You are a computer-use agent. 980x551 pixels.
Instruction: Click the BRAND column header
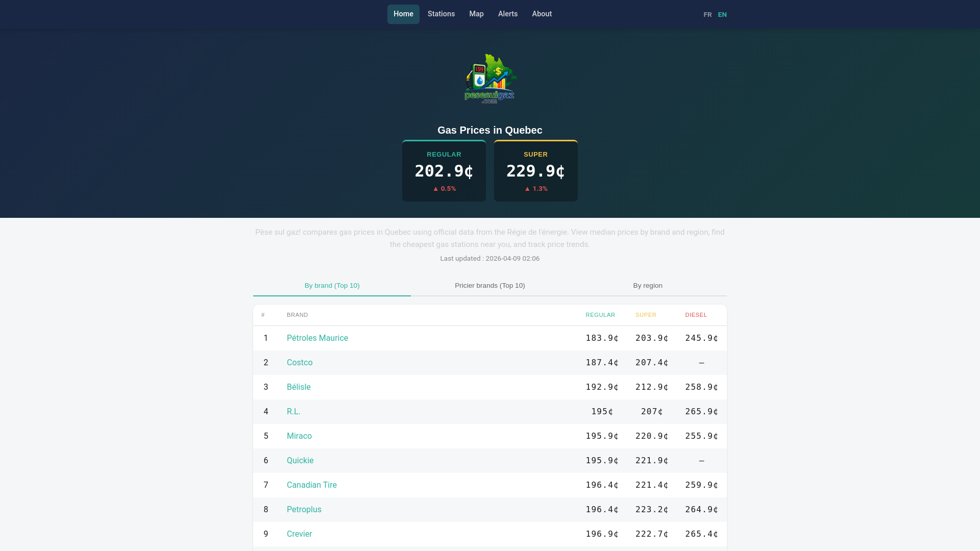point(298,315)
